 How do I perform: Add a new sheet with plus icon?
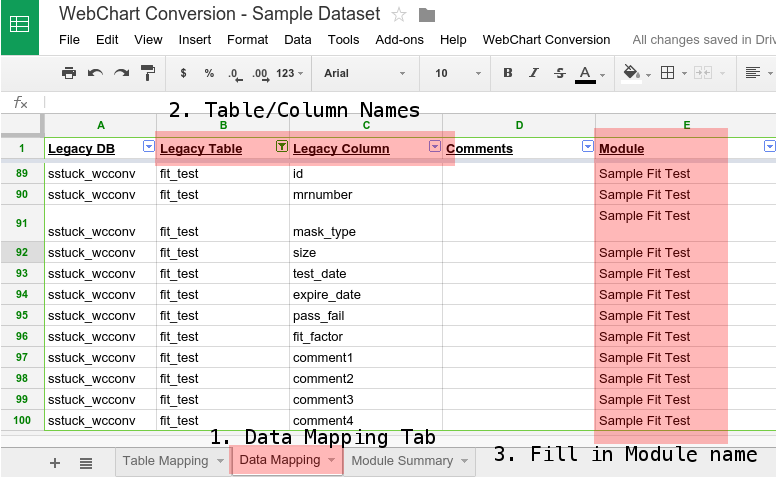(55, 462)
